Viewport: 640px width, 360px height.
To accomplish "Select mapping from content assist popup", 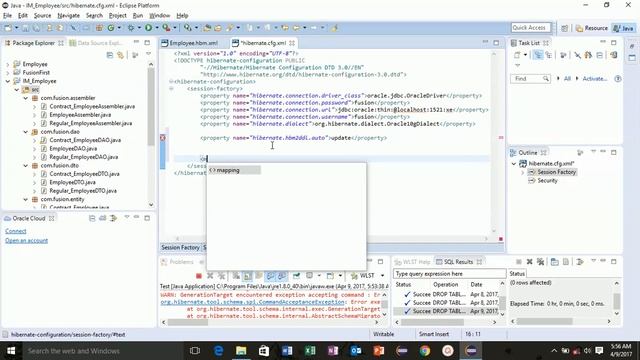I will pos(234,170).
